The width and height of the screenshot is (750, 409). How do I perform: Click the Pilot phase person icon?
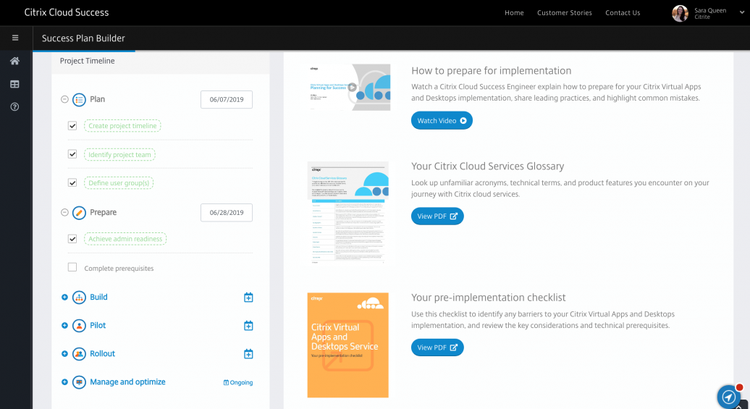79,325
